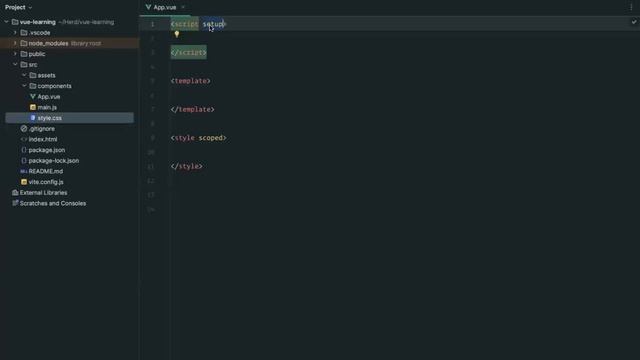
Task: Switch to the App.vue editor tab
Action: pos(165,7)
